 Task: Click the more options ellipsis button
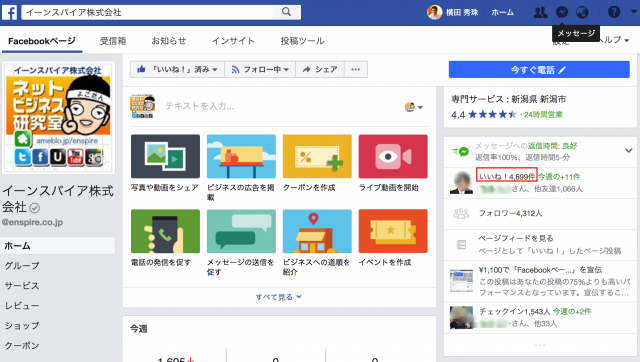point(356,69)
